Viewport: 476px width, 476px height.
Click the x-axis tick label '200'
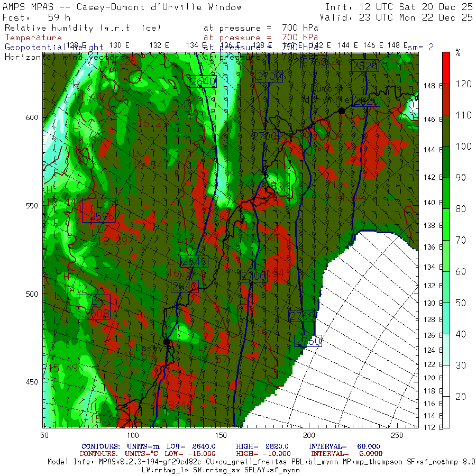point(309,436)
